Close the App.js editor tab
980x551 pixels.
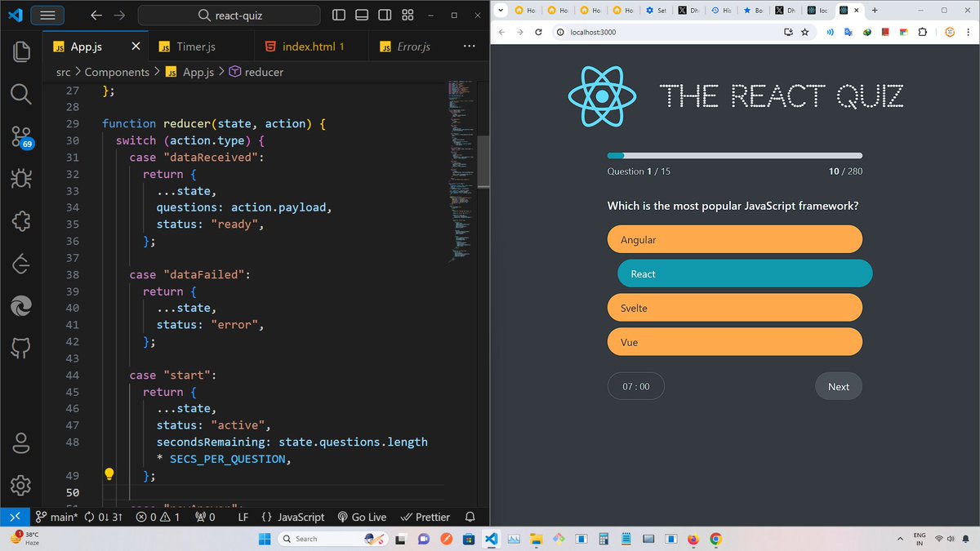pyautogui.click(x=136, y=47)
